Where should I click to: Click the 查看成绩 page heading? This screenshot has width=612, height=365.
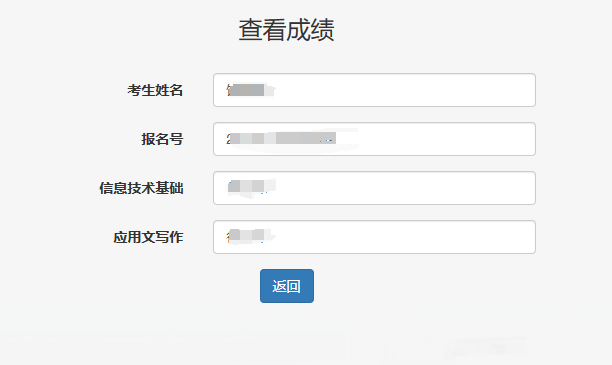[286, 30]
